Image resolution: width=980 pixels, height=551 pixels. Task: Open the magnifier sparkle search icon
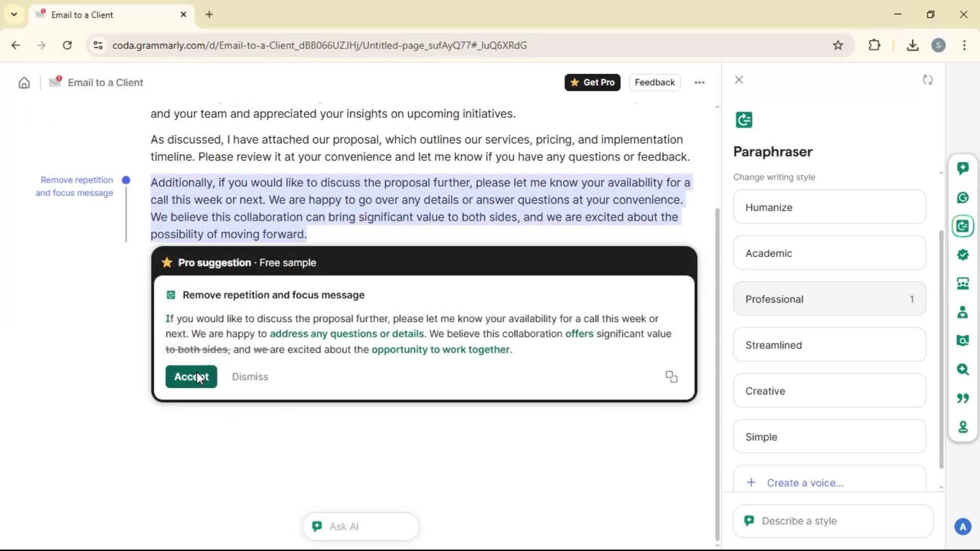pyautogui.click(x=963, y=369)
